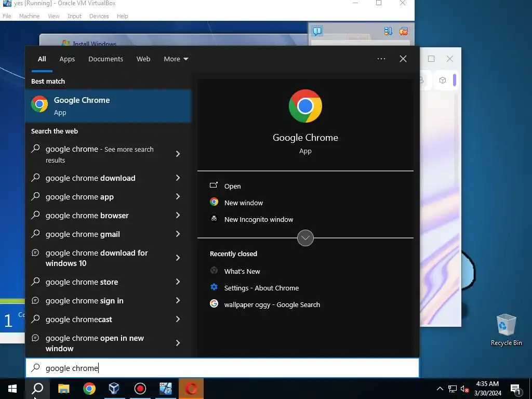The image size is (532, 399).
Task: Click the search text field containing google chrome
Action: coord(222,368)
